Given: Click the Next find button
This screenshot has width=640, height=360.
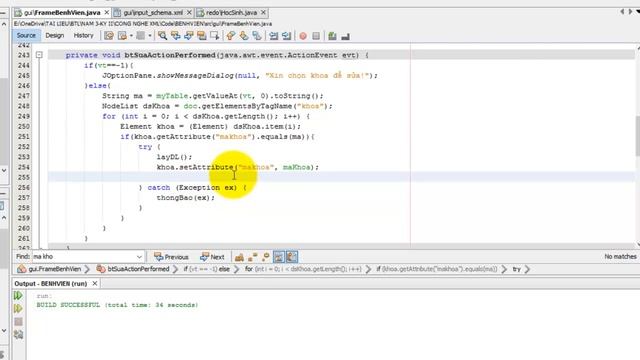Looking at the screenshot, I should click(x=212, y=257).
